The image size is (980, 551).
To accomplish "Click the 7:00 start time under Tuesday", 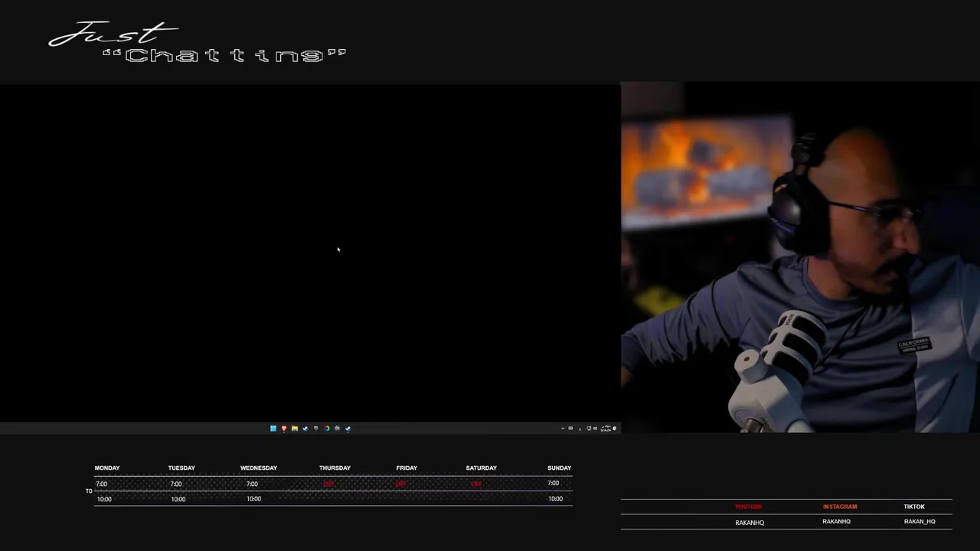I will (176, 484).
